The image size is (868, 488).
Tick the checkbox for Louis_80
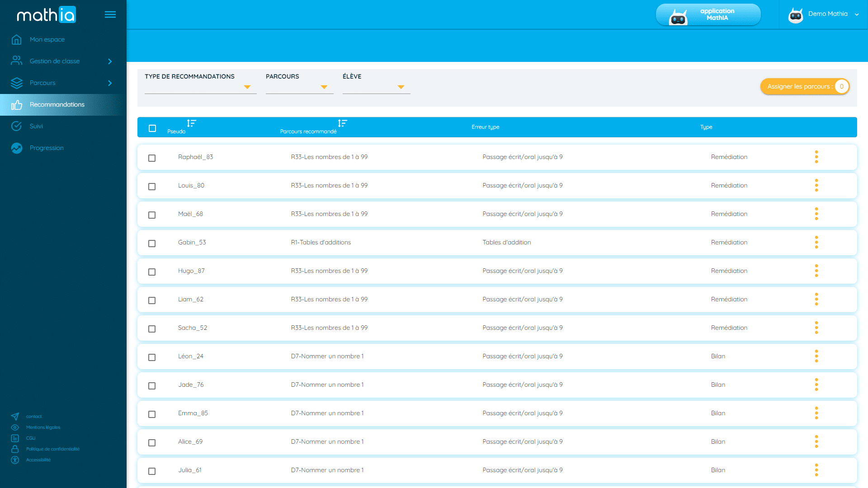(152, 187)
